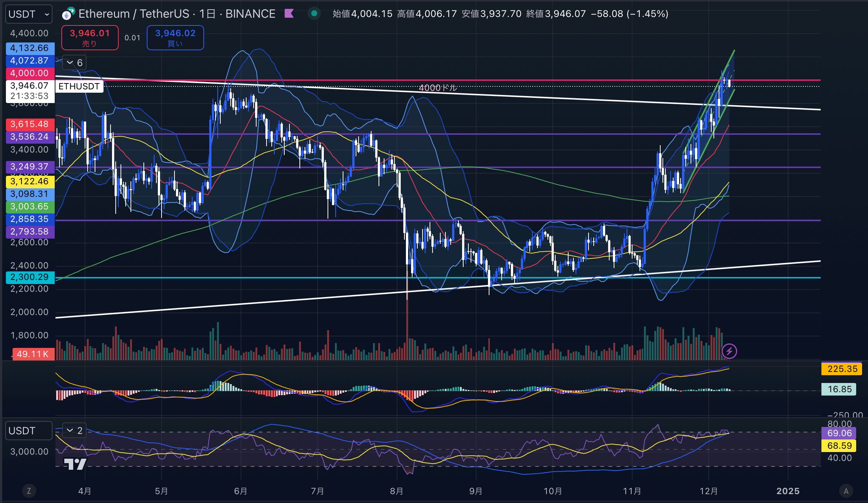This screenshot has height=503, width=868.
Task: Click the purple 3,249.37 level label
Action: click(x=30, y=167)
